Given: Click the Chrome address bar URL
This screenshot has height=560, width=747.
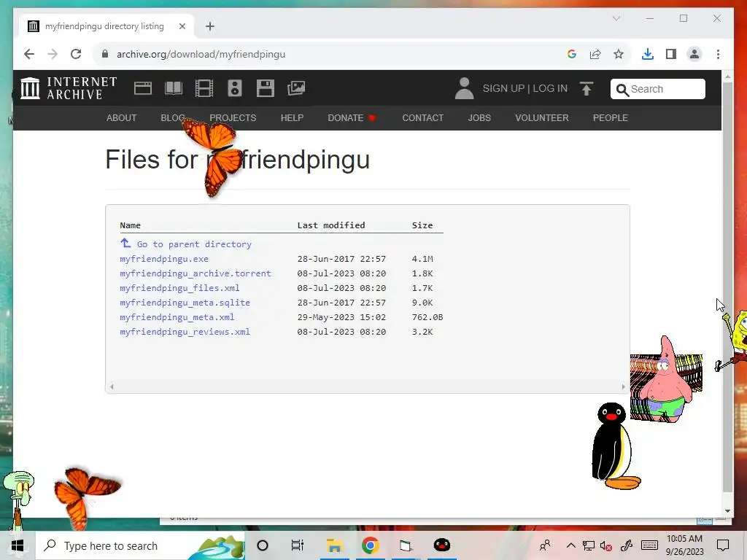Looking at the screenshot, I should (x=201, y=54).
